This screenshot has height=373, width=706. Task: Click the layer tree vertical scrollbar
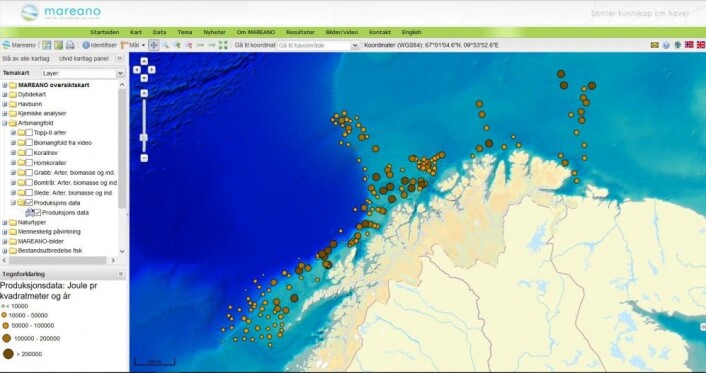pos(122,149)
